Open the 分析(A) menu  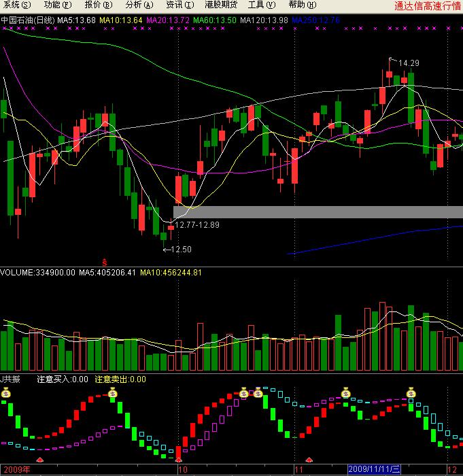coord(139,5)
